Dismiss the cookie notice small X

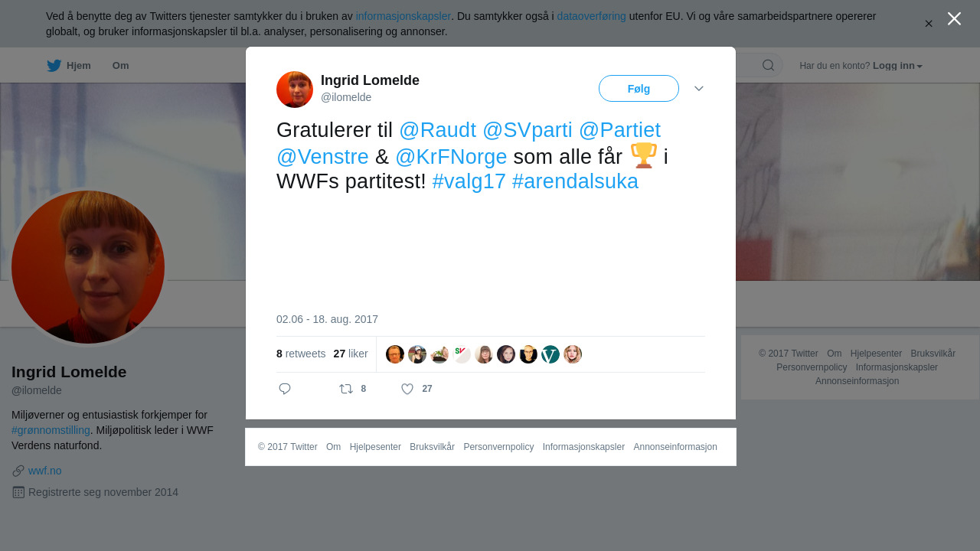click(929, 24)
